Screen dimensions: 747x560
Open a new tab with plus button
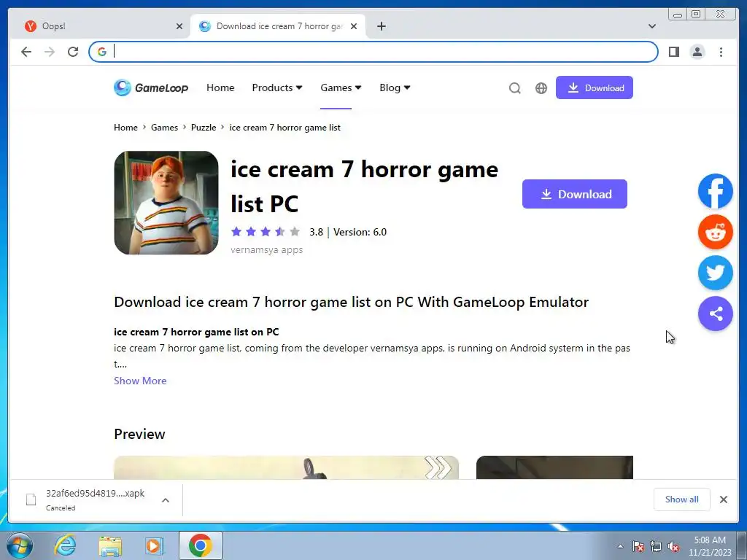(x=381, y=26)
